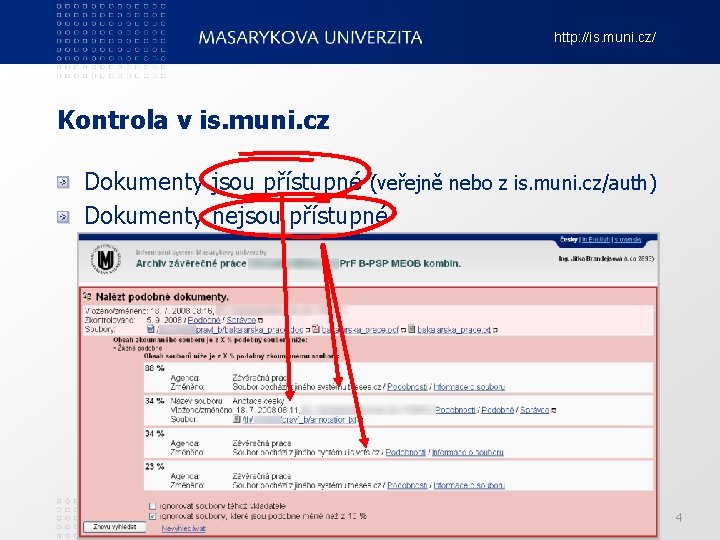Viewport: 720px width, 540px height.
Task: Click the text file icon before bakalarska_prace.txt
Action: (412, 329)
